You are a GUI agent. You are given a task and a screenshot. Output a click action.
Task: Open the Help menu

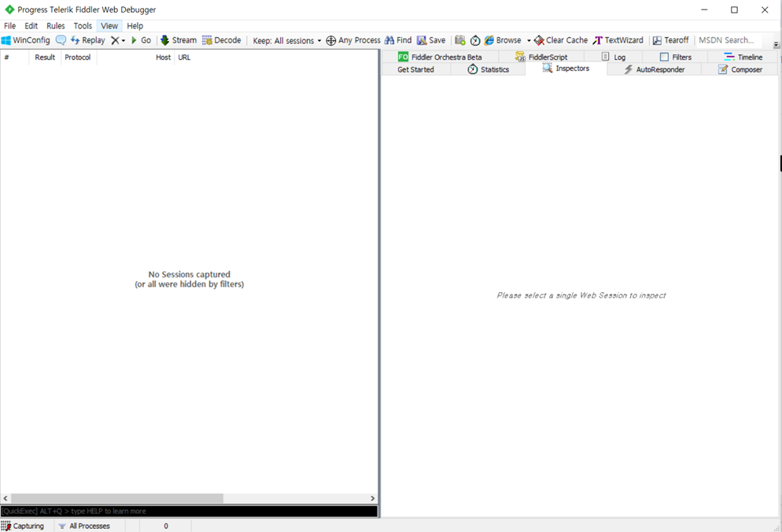pos(135,26)
